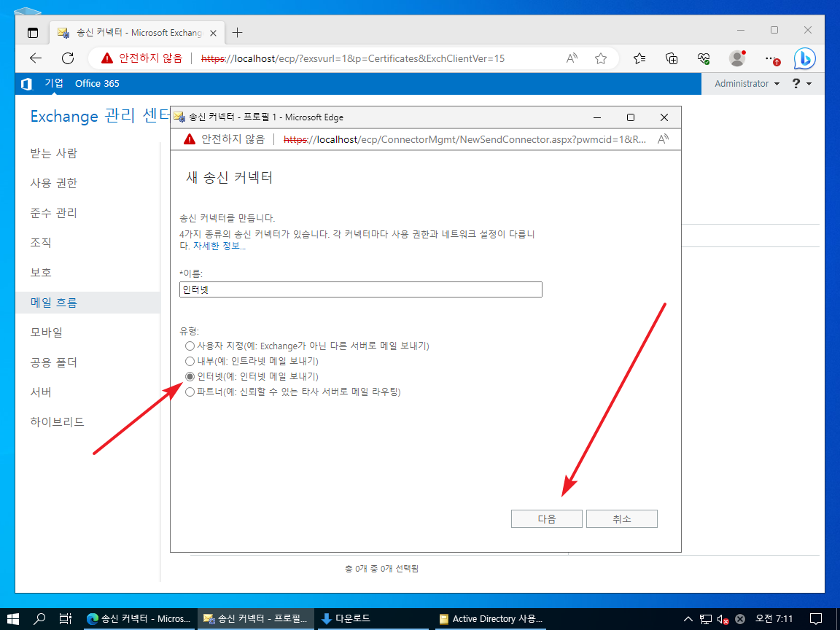Open 받는 사람 in the sidebar
This screenshot has height=630, width=840.
click(x=53, y=153)
